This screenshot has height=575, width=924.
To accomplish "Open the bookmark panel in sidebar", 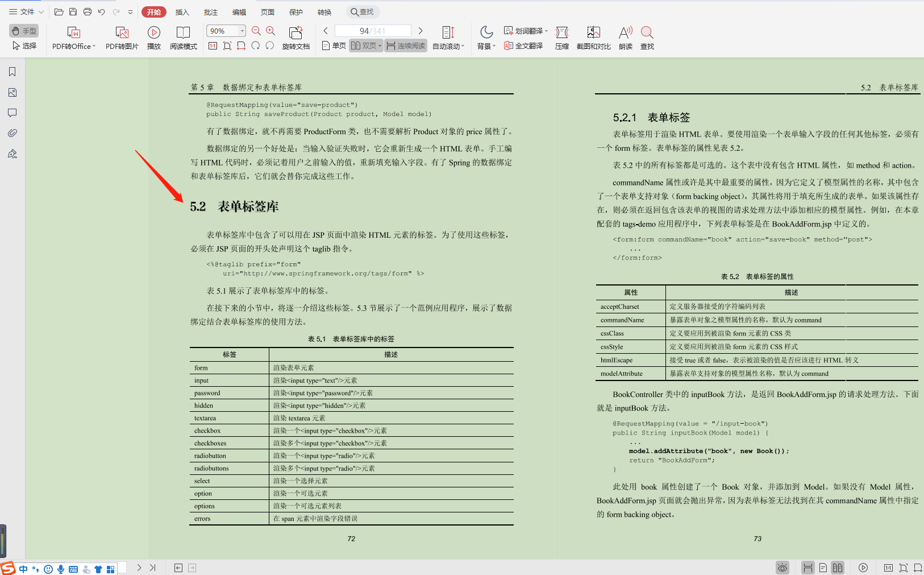I will pos(13,72).
